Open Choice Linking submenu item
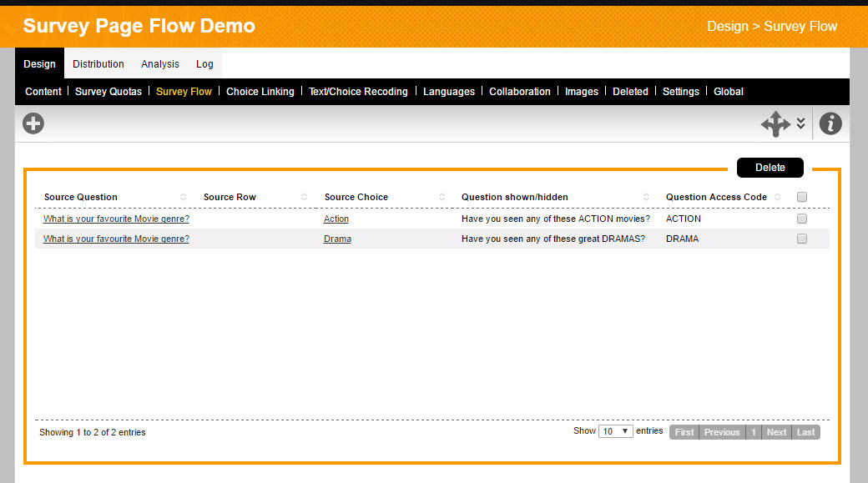The height and width of the screenshot is (483, 868). pos(260,92)
